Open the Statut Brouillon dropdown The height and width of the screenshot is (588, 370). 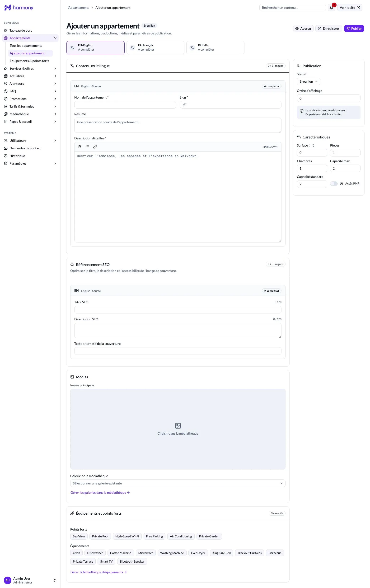tap(309, 81)
